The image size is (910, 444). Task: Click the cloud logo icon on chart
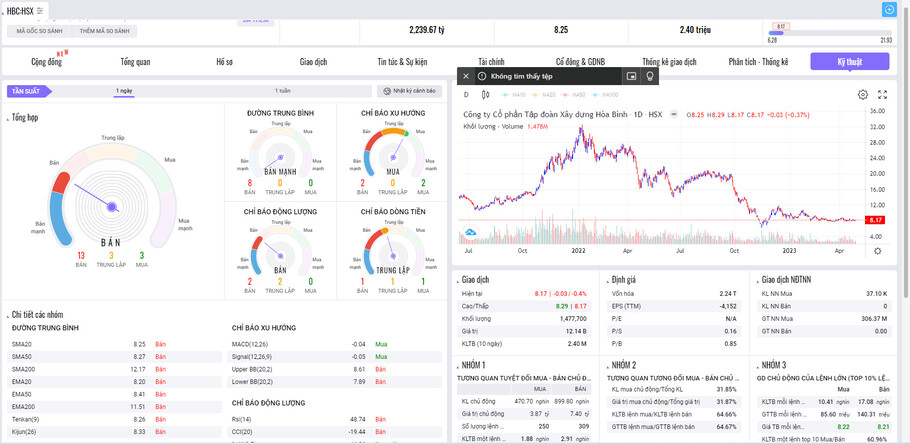[x=471, y=232]
